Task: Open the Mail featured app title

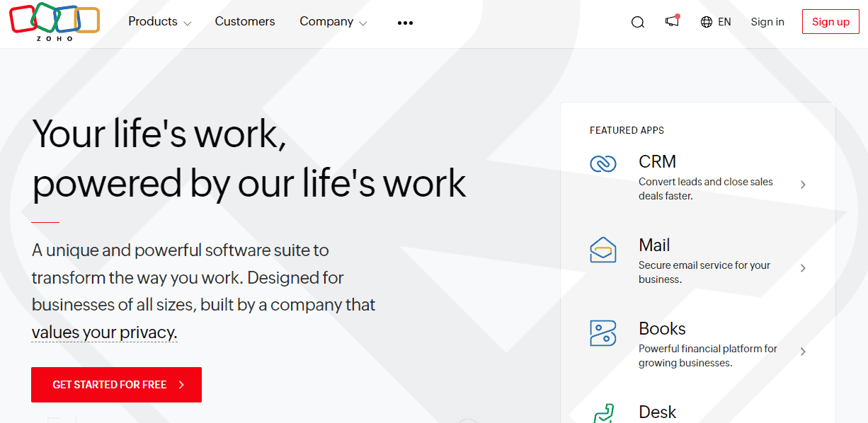Action: pos(654,245)
